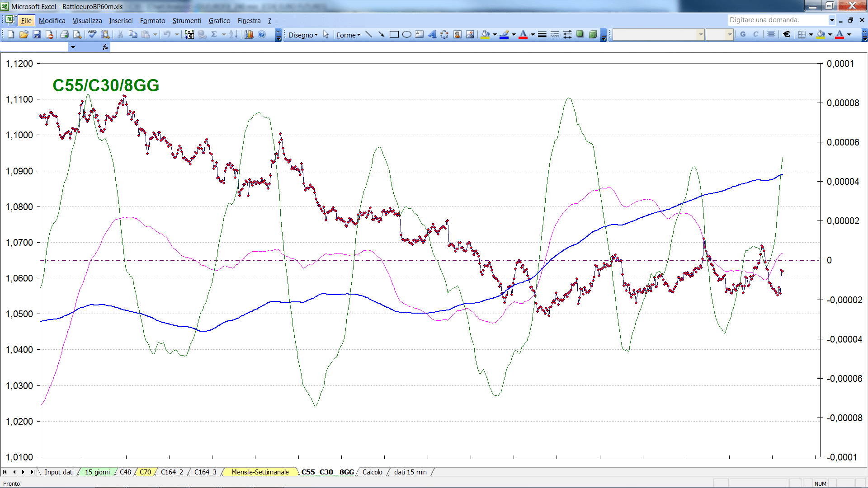Click the Shadow Style green square icon
Screen dimensions: 868x488
click(x=580, y=35)
